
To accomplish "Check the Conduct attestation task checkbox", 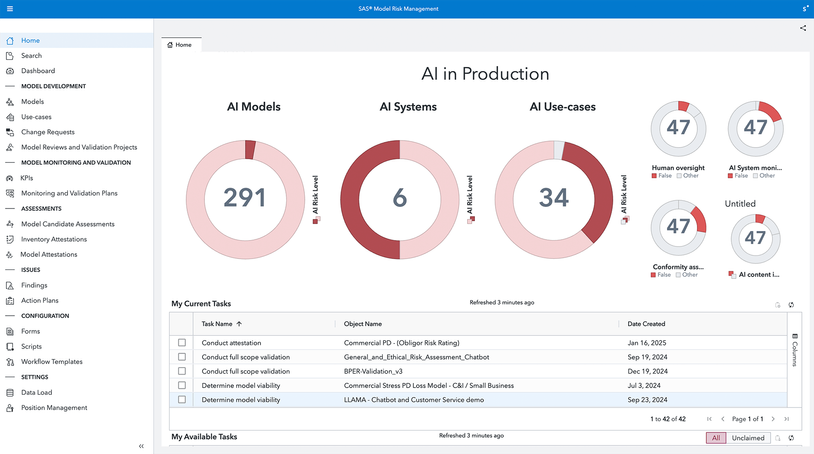I will (x=182, y=343).
